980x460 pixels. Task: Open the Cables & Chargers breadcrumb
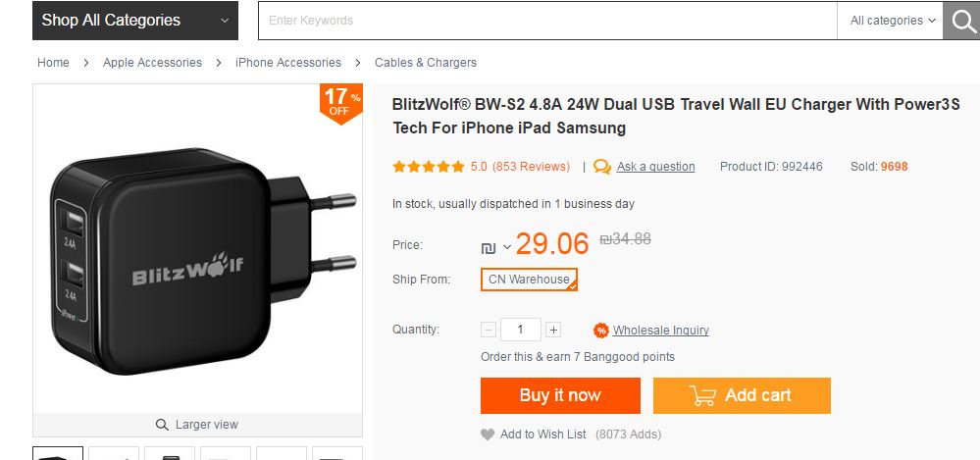coord(426,63)
